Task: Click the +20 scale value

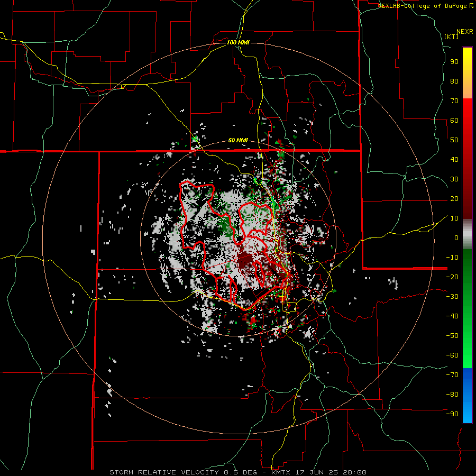Action: (x=454, y=198)
